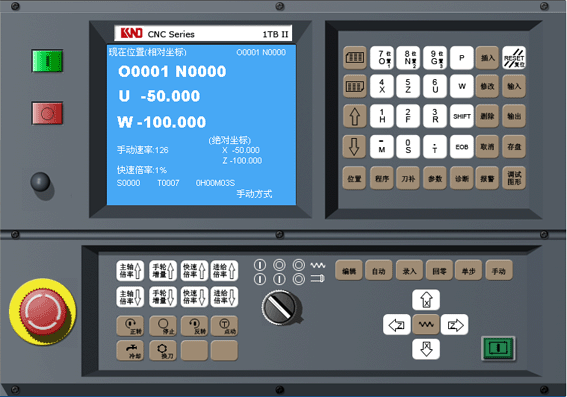
Task: Jog the X axis with the upper X arrow
Action: coord(426,300)
